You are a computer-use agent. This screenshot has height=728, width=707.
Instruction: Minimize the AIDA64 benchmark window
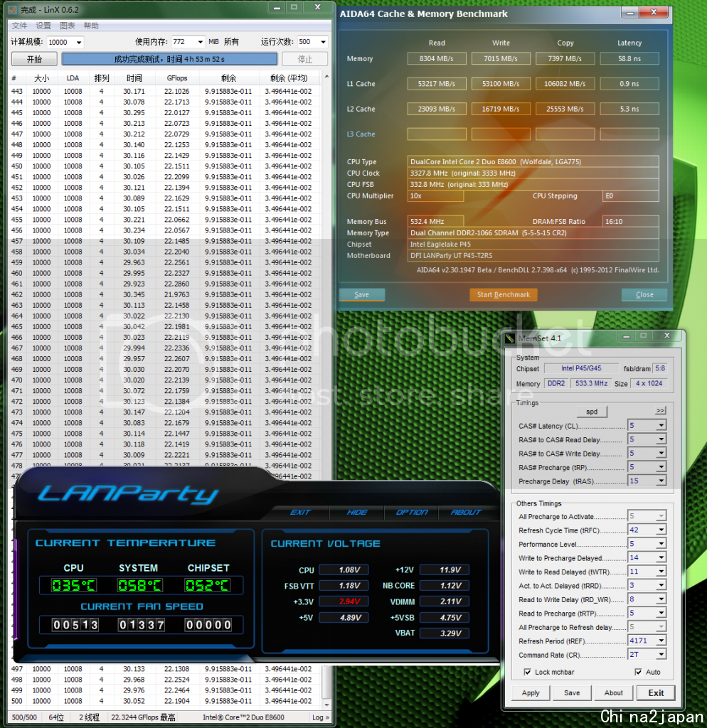(x=630, y=13)
